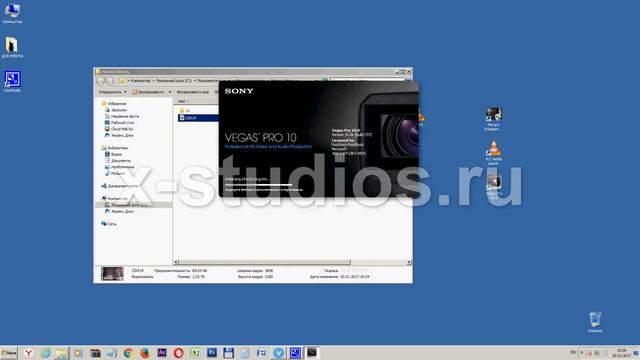
Task: Set the rating stars next to Оценка
Action: (354, 270)
